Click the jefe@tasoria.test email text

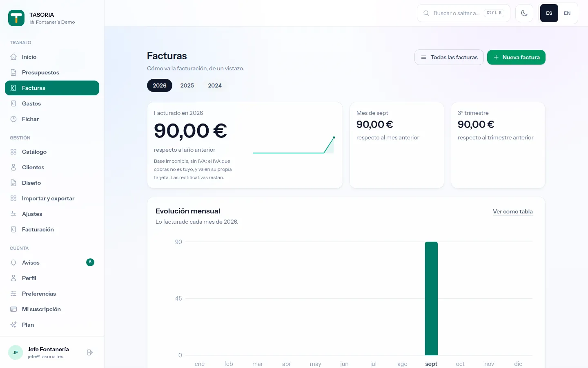click(46, 357)
